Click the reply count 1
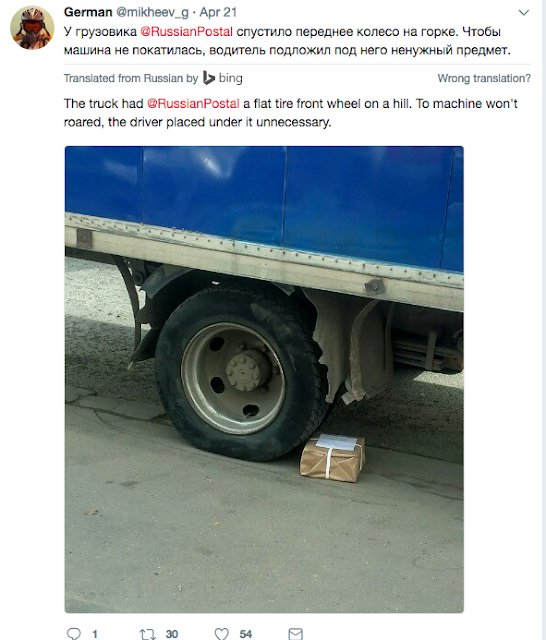Screen dimensions: 546x640 coord(95,634)
